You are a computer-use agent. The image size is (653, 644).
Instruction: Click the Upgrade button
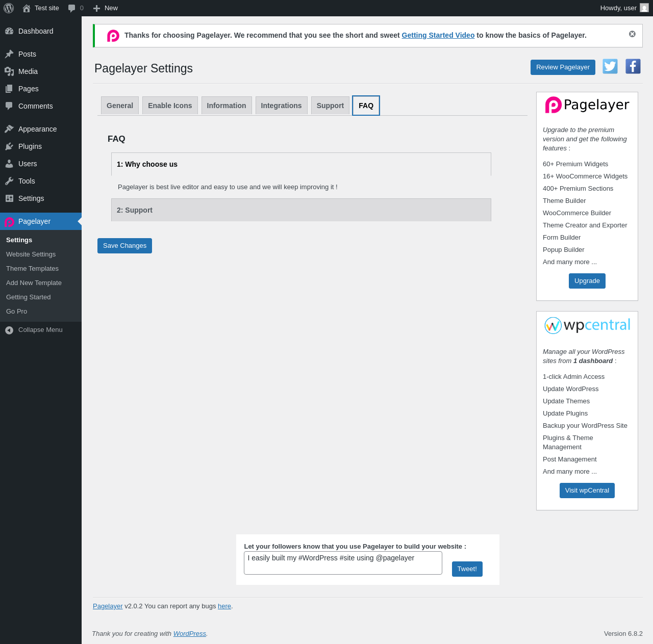click(587, 281)
